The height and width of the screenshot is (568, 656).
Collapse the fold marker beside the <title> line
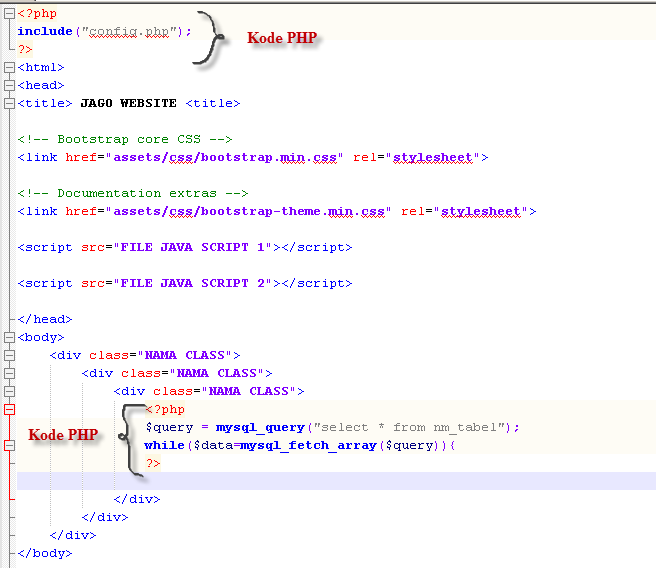(x=9, y=103)
